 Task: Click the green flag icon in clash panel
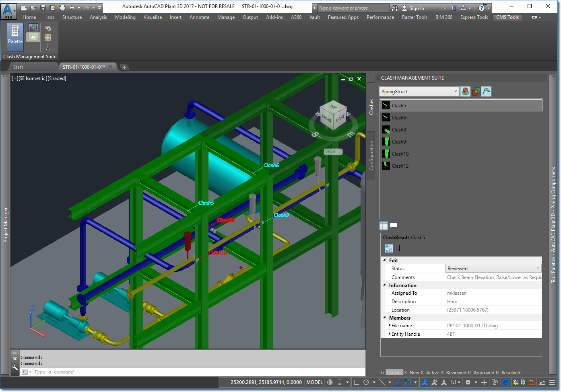pos(486,92)
